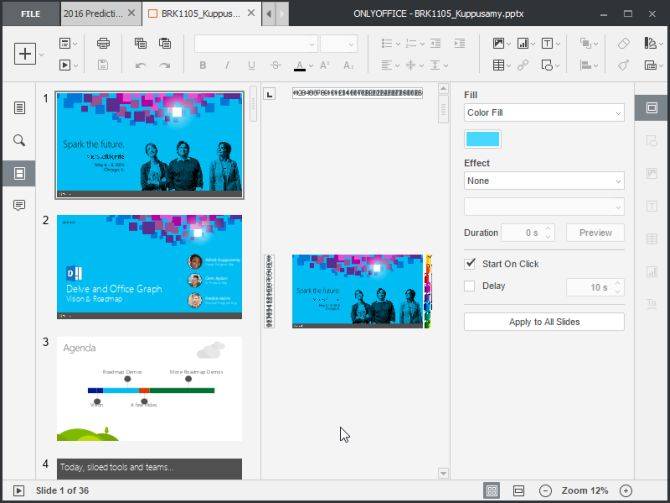This screenshot has width=670, height=503.
Task: Select slide 2 Delve and Office Graph thumbnail
Action: (149, 267)
